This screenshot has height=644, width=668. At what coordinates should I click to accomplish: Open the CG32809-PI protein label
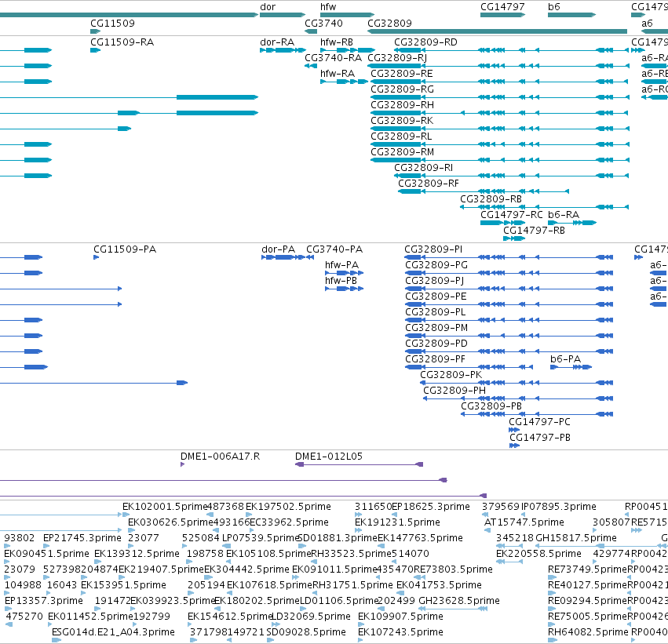(x=433, y=249)
